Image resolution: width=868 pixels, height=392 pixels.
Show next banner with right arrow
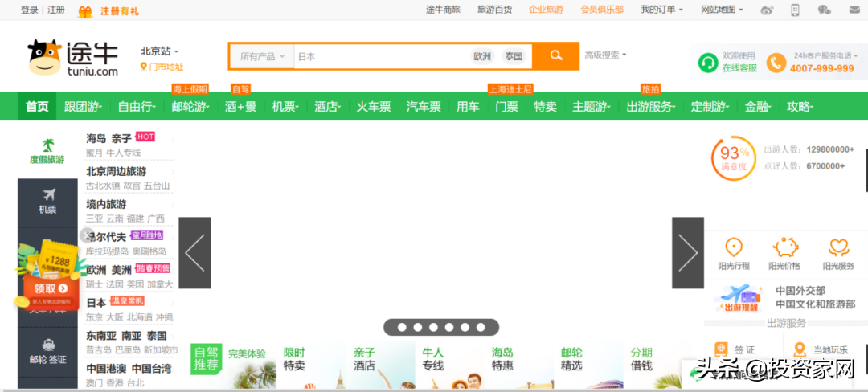tap(688, 253)
